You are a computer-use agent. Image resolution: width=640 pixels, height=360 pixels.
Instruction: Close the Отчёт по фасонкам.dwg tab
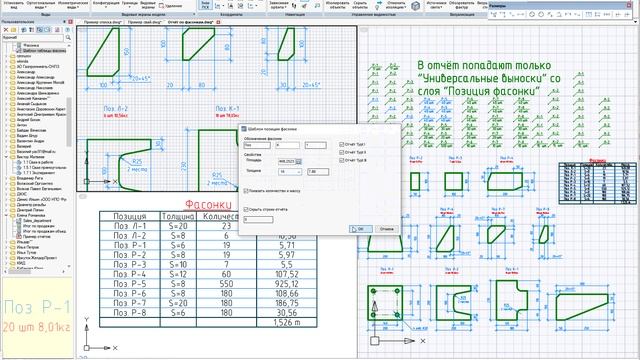pyautogui.click(x=218, y=22)
